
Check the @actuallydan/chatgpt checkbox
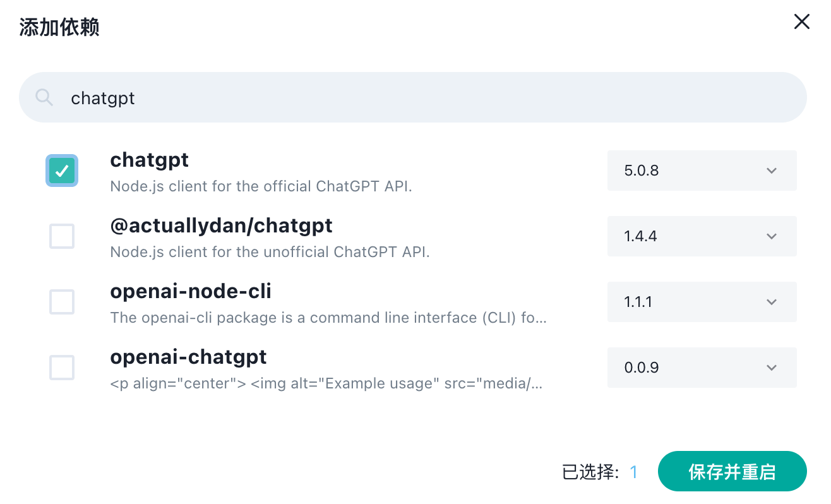(x=62, y=236)
